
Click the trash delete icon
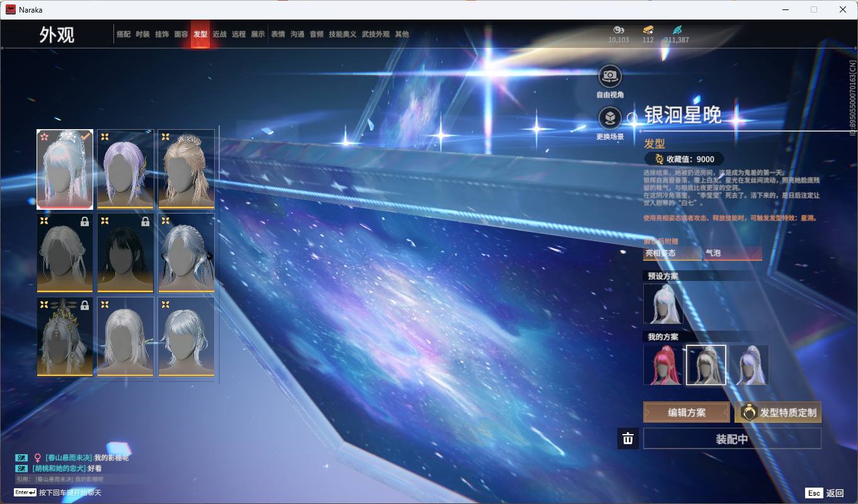tap(628, 438)
